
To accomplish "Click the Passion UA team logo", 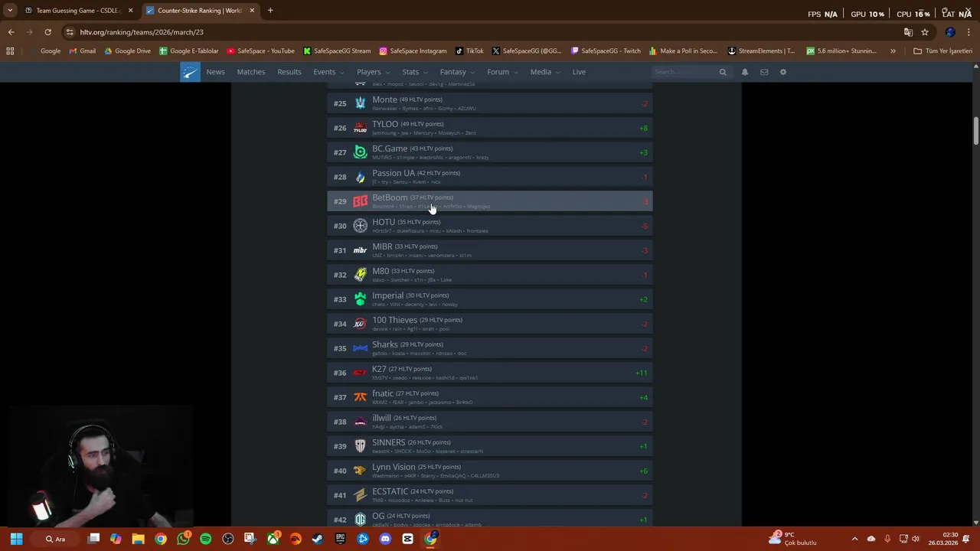I will (x=360, y=177).
